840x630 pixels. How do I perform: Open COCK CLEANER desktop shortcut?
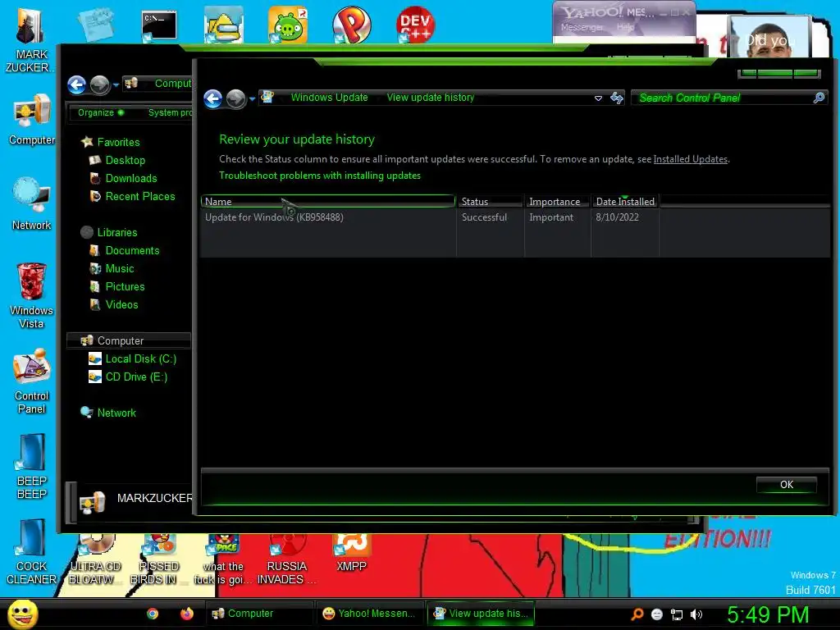tap(32, 552)
